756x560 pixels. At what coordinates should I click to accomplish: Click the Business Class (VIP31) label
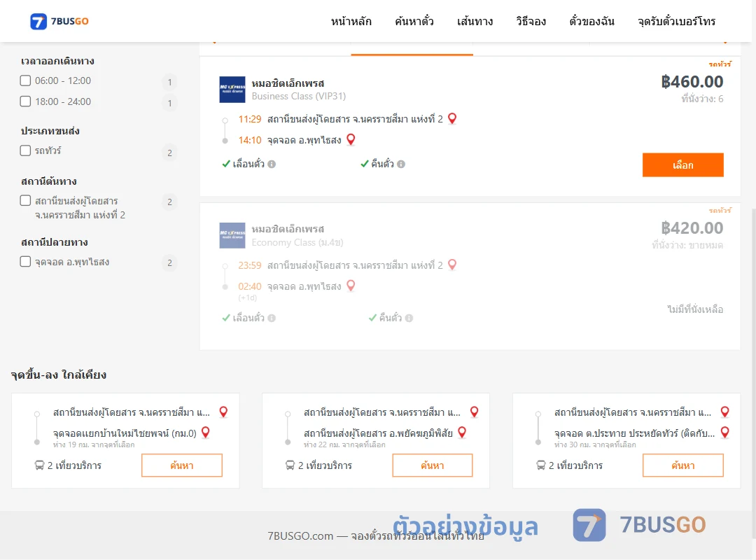298,96
